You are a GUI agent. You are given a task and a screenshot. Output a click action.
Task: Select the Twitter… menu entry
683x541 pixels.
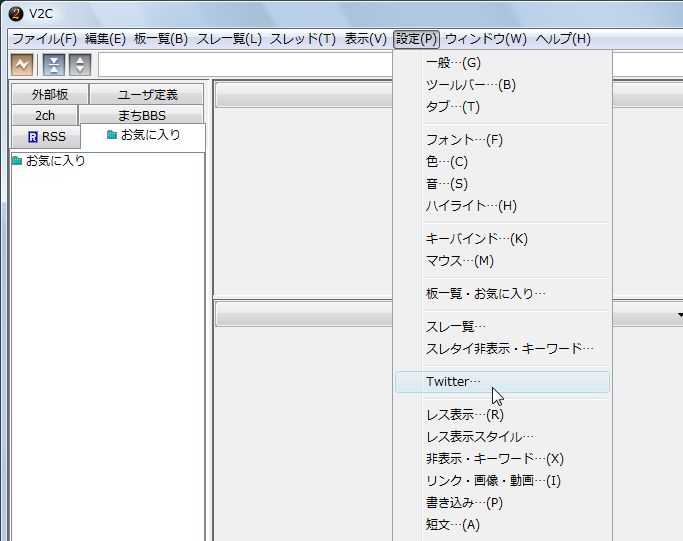pos(502,382)
